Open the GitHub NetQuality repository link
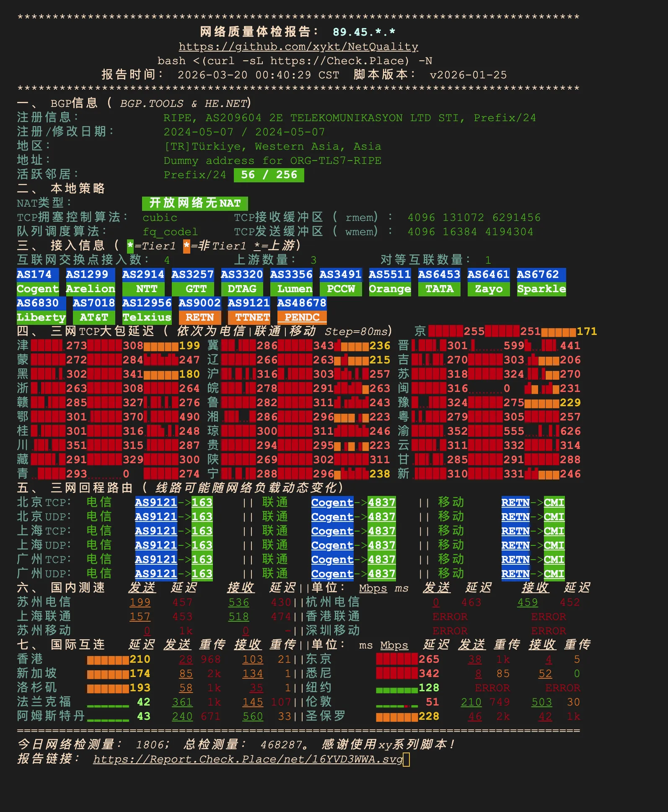 [298, 47]
